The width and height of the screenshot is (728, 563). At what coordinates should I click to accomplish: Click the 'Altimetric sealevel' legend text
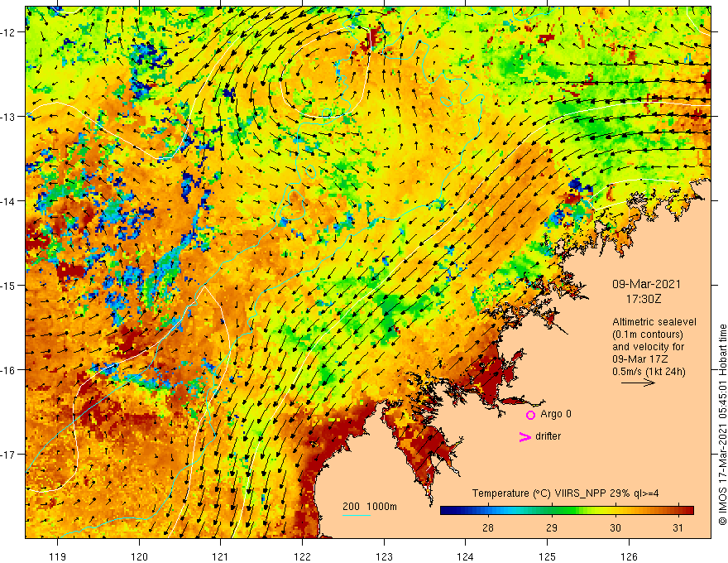click(x=654, y=322)
